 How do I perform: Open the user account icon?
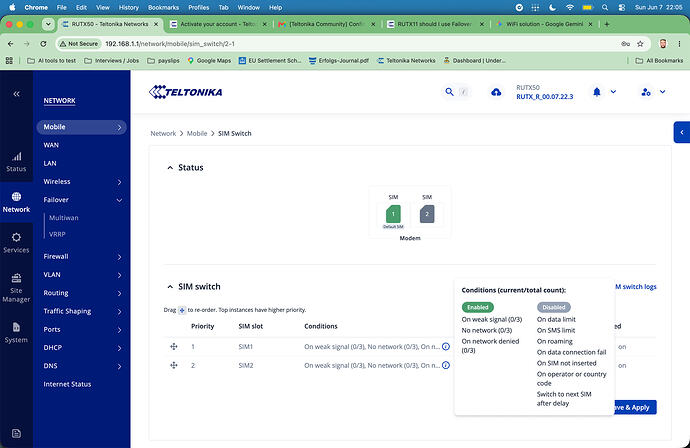[x=646, y=92]
